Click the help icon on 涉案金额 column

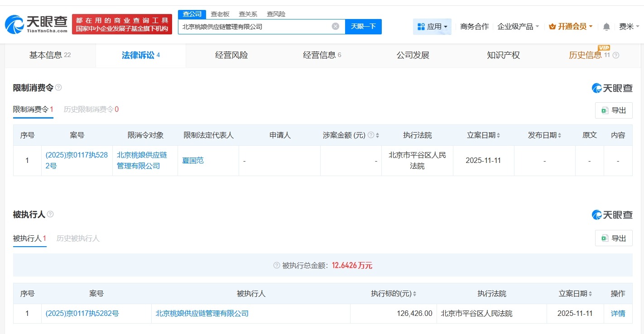370,135
